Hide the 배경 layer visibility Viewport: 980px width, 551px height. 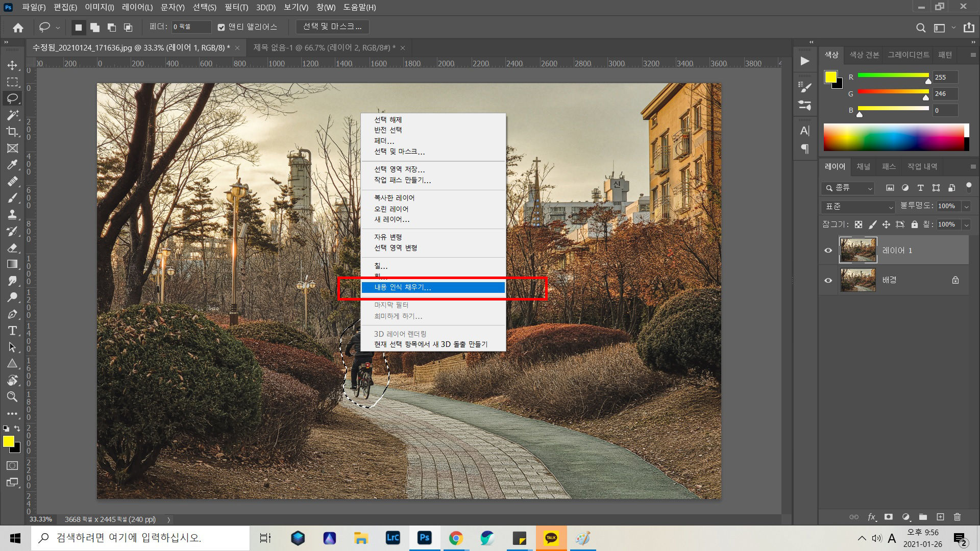tap(828, 280)
